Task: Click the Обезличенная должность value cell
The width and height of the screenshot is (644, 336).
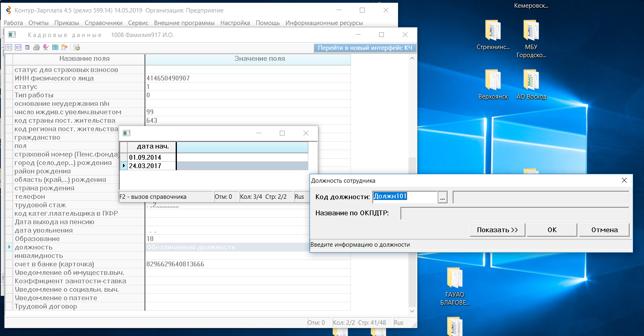Action: [228, 247]
